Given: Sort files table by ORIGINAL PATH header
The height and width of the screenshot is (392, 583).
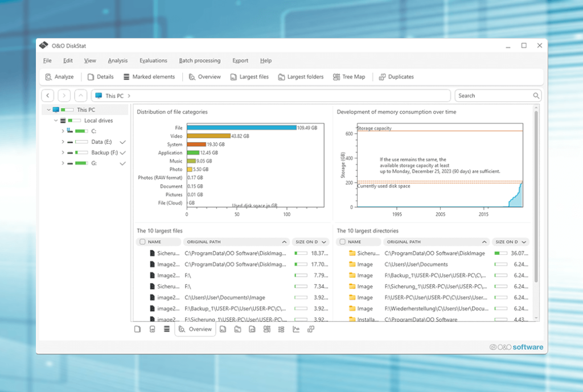Looking at the screenshot, I should [236, 242].
